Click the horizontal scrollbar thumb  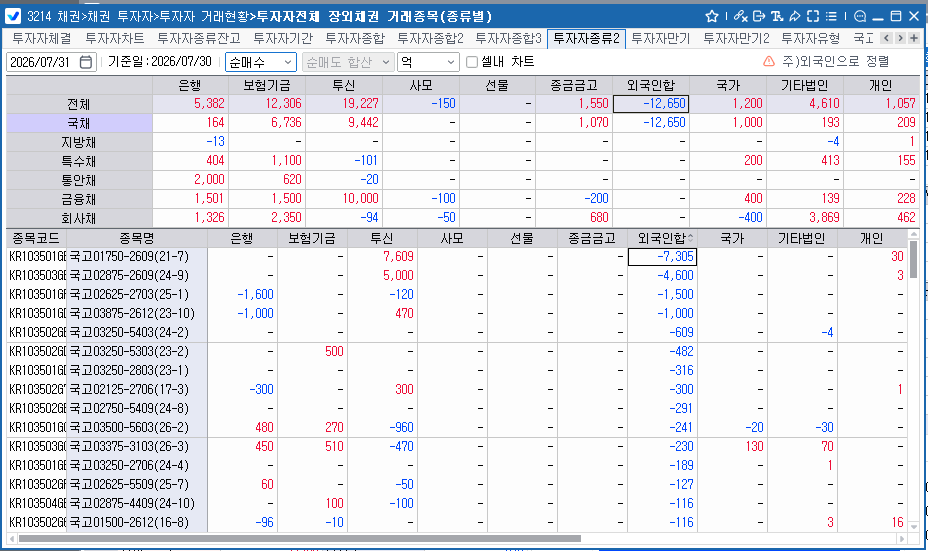pyautogui.click(x=299, y=539)
